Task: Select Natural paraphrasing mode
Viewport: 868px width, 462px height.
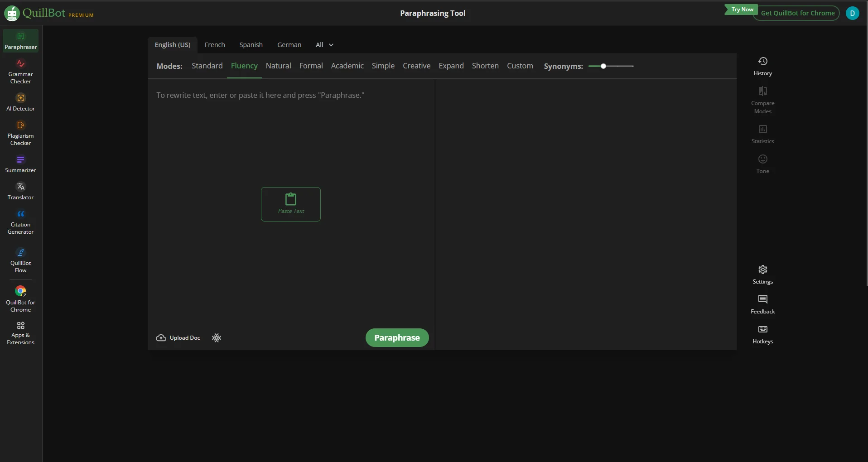Action: 278,66
